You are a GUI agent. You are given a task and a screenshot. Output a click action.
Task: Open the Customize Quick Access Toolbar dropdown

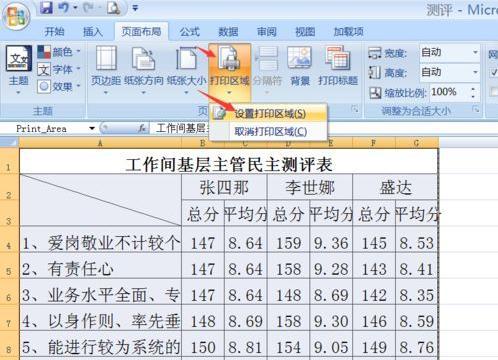tap(135, 8)
